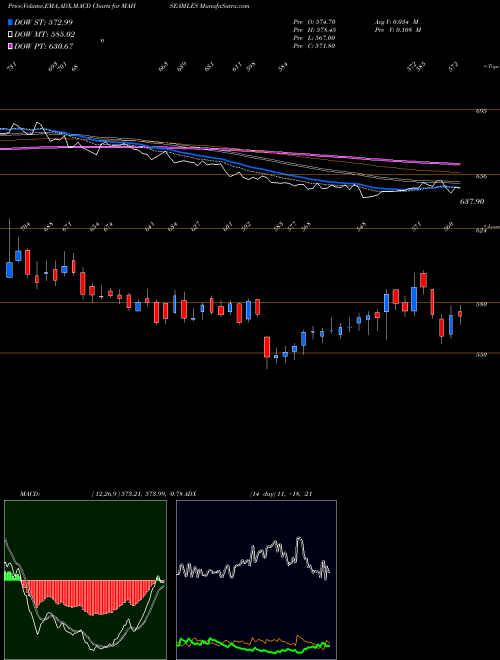Click the 'Pre O: 574.70' open value
Viewport: 500px width, 660px height.
pyautogui.click(x=314, y=22)
